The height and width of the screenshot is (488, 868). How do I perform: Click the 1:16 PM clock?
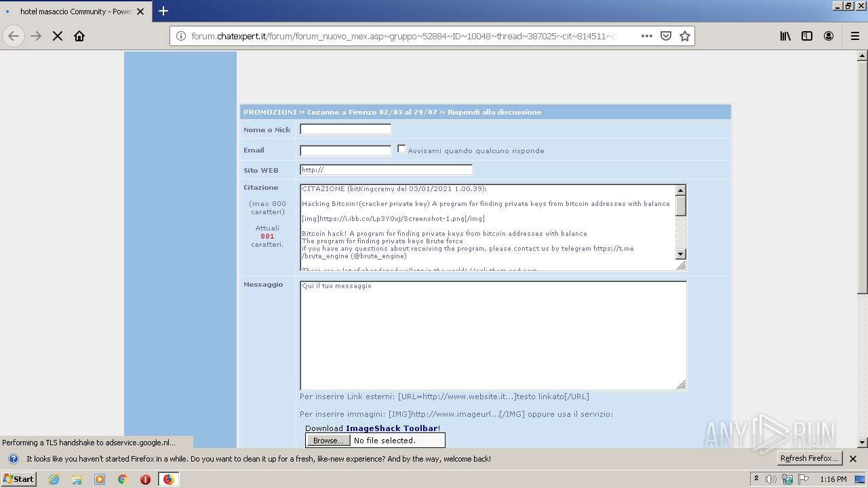point(833,479)
